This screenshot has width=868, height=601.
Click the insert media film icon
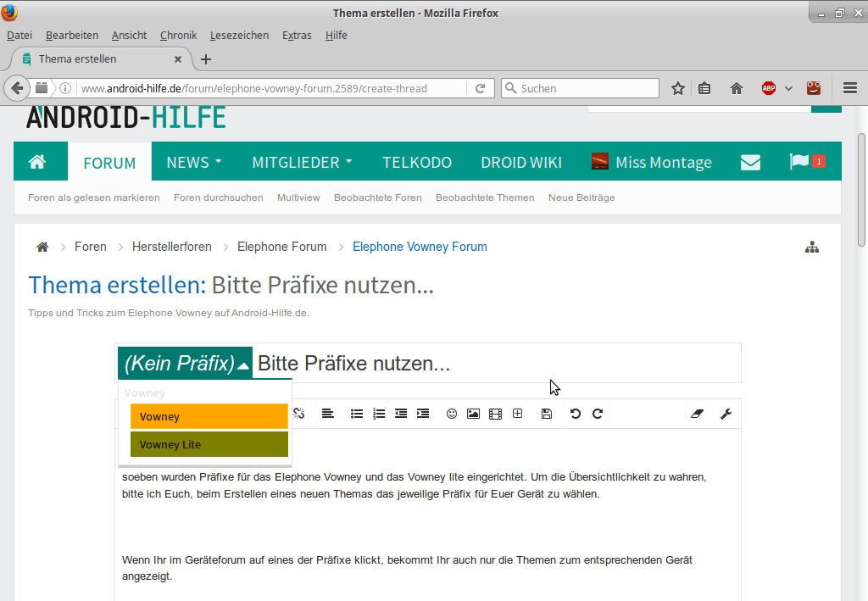point(495,414)
